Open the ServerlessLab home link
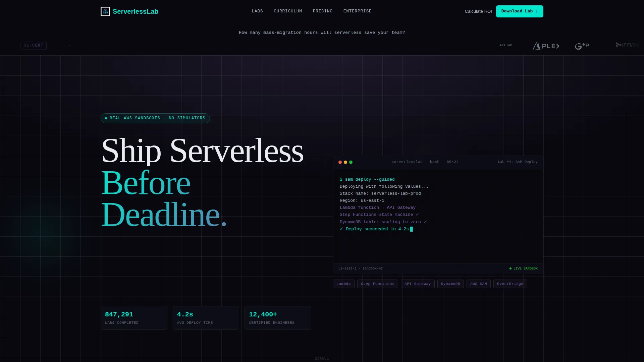 (x=129, y=11)
